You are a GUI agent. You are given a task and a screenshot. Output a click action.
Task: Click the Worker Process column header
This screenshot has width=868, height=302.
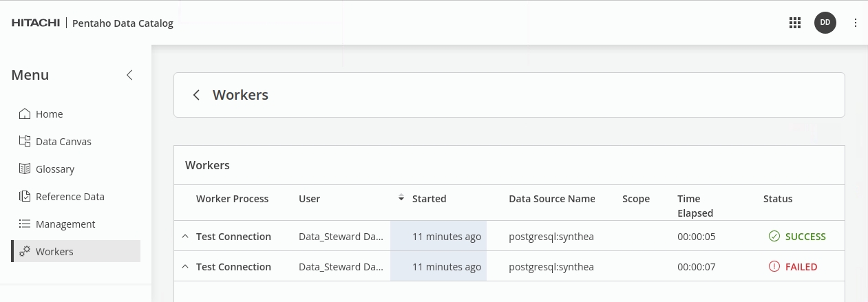pos(232,199)
